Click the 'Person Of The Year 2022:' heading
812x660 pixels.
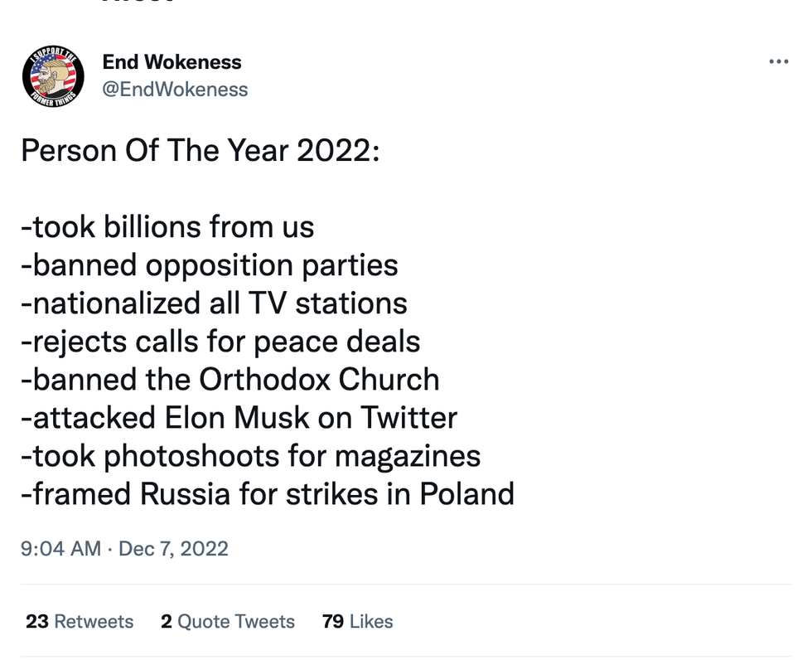[x=200, y=151]
